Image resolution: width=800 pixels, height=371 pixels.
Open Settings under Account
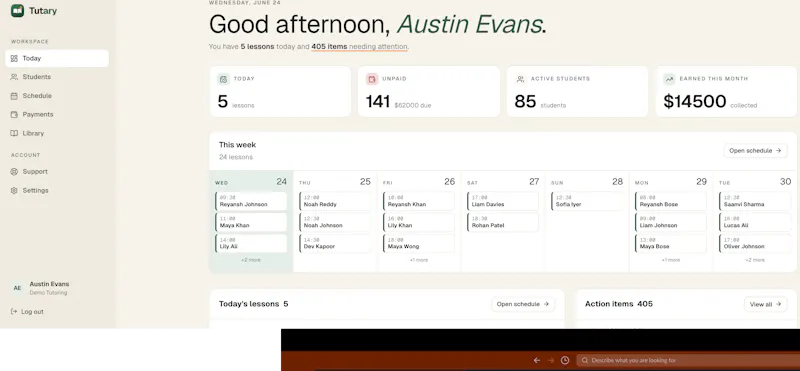coord(57,190)
